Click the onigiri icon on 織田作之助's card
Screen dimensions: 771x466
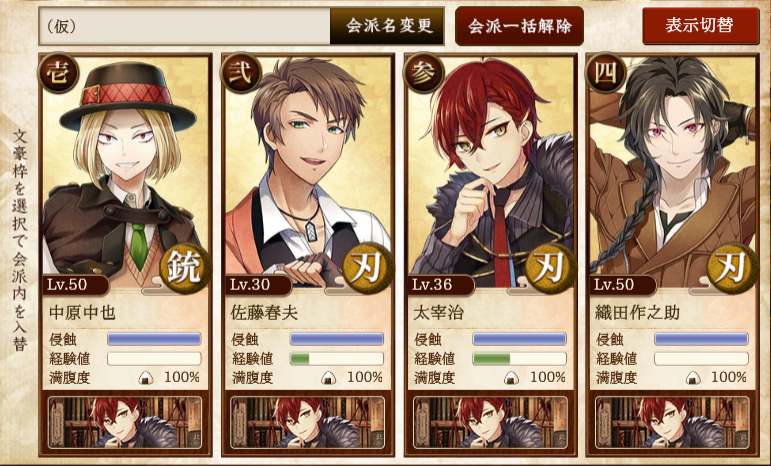tap(693, 378)
